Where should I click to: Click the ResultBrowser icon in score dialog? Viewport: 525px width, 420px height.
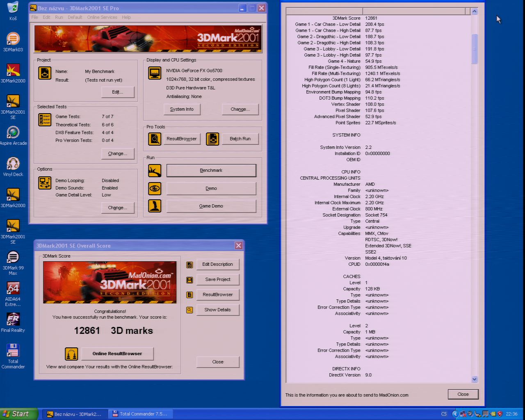click(x=189, y=295)
